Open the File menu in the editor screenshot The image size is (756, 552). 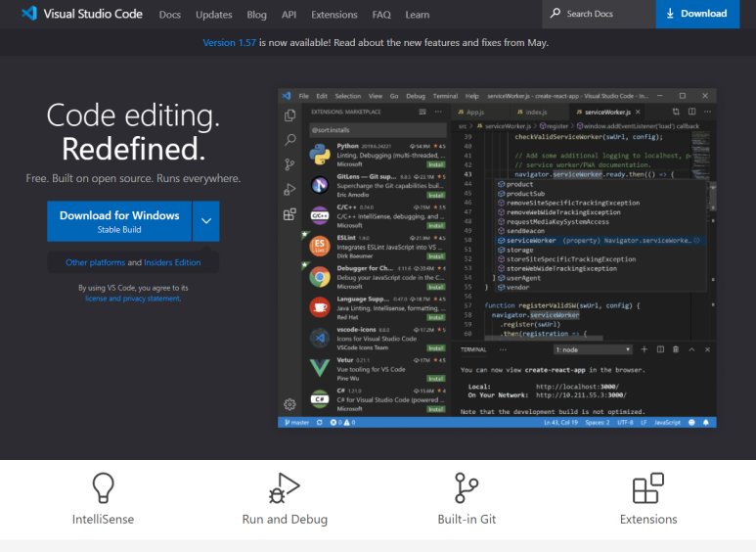(304, 96)
